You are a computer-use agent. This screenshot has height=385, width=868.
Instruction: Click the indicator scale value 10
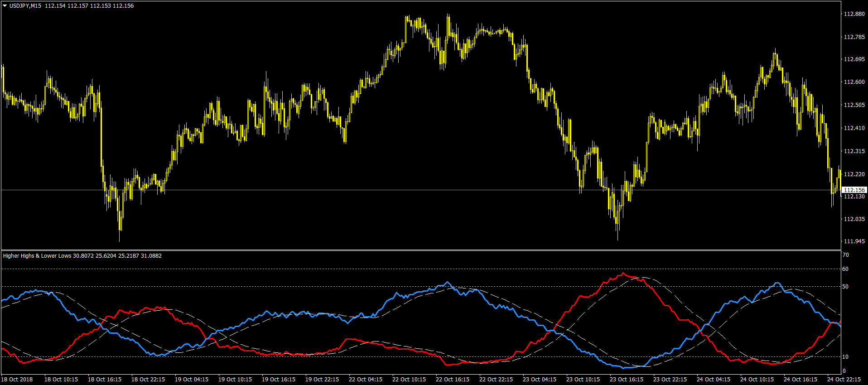tap(845, 357)
